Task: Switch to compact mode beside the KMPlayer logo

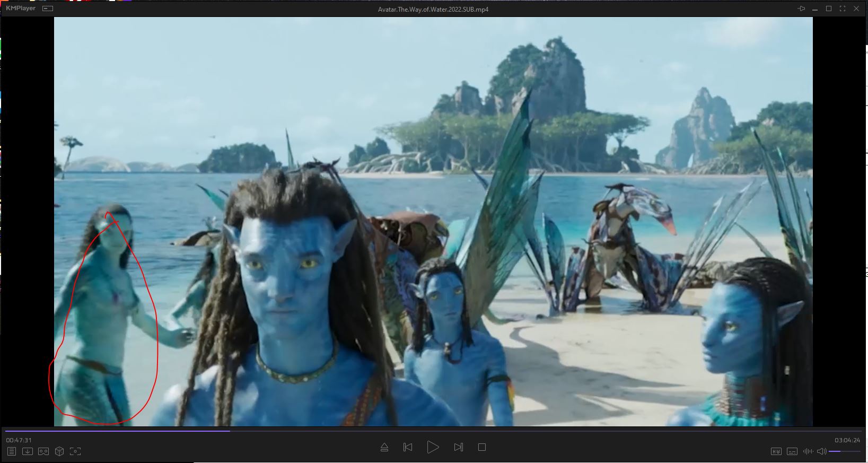Action: (48, 8)
